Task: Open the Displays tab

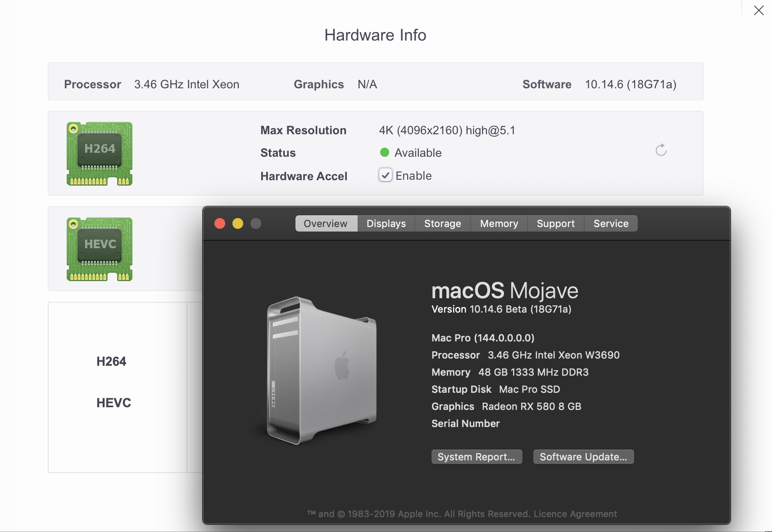Action: tap(386, 223)
